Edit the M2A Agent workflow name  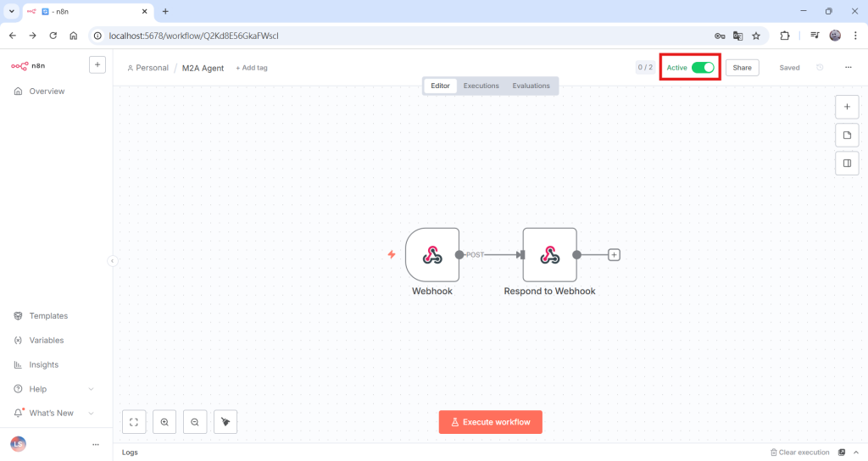[203, 68]
